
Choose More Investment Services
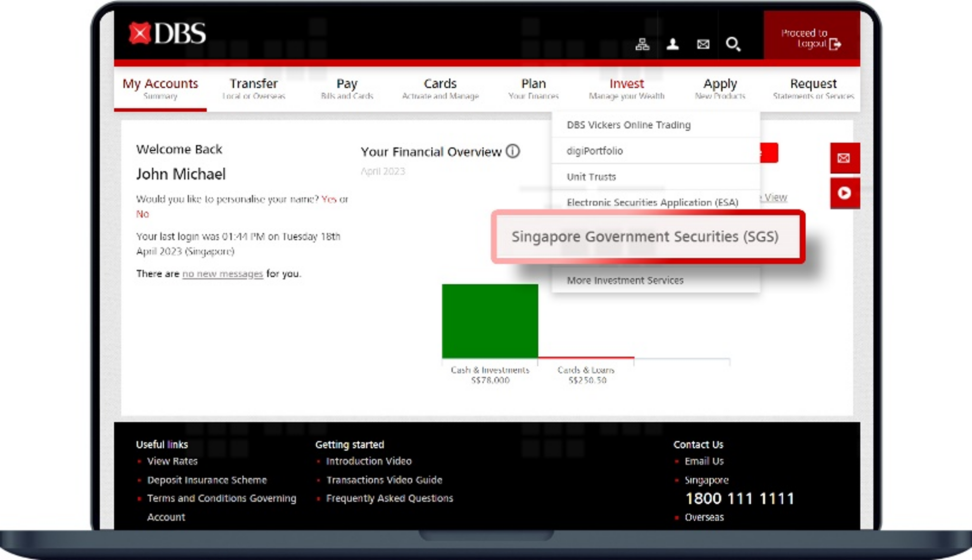click(656, 280)
